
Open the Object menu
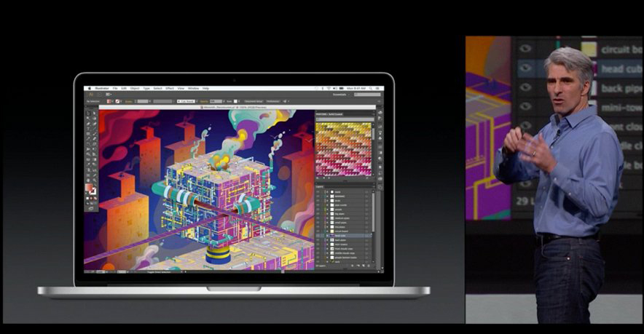click(135, 88)
